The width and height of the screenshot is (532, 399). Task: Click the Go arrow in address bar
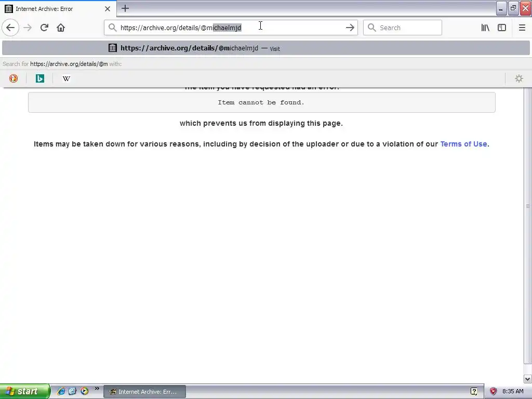[x=350, y=28]
